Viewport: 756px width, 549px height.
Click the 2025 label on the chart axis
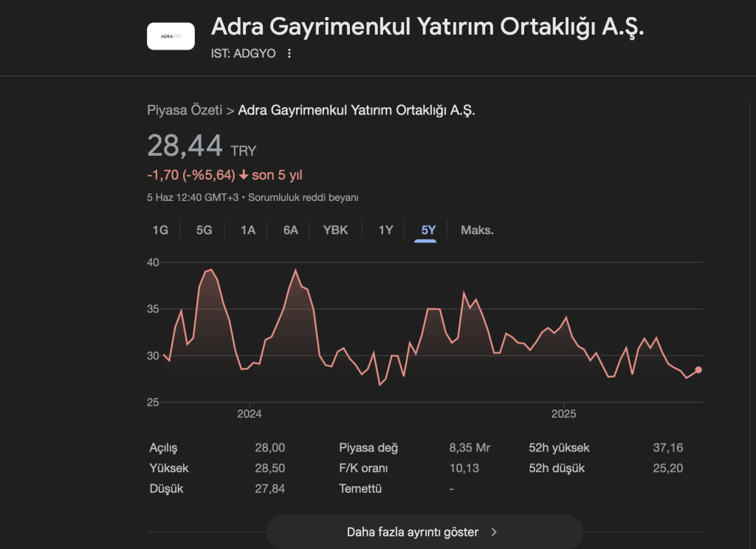click(564, 414)
